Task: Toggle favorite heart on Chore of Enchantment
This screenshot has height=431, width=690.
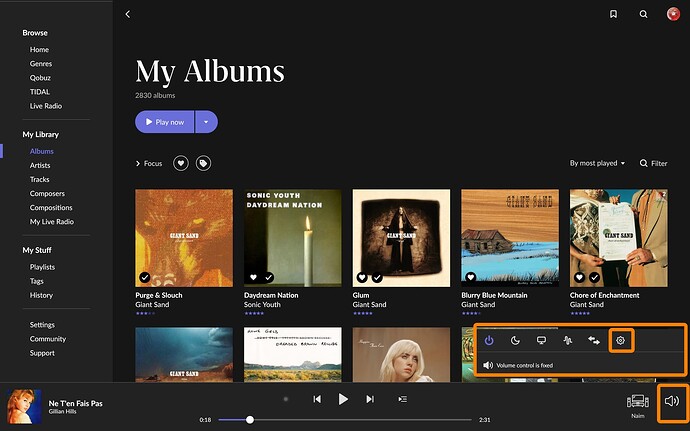Action: (x=579, y=277)
